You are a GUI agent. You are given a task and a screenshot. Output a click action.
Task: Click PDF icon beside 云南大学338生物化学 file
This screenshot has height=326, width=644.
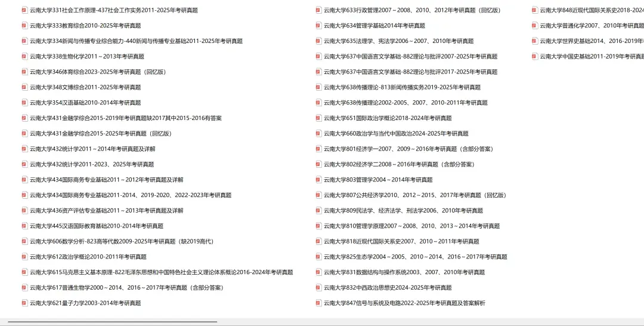point(24,56)
